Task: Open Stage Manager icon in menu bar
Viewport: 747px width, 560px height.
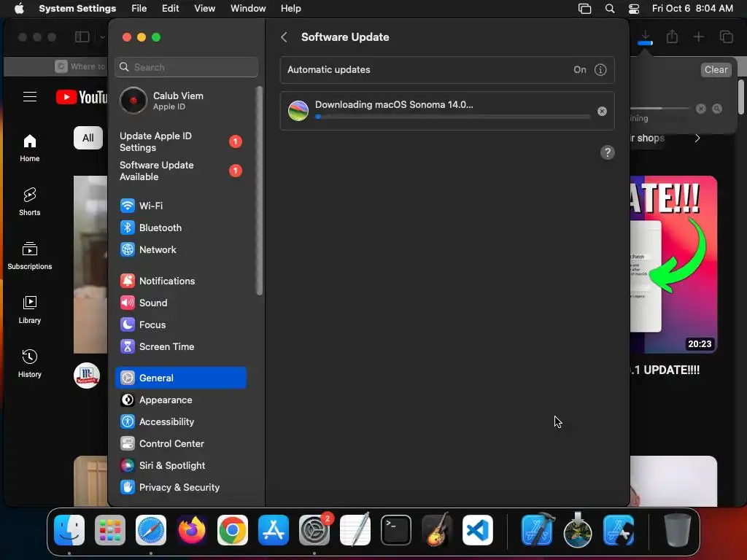Action: (x=584, y=9)
